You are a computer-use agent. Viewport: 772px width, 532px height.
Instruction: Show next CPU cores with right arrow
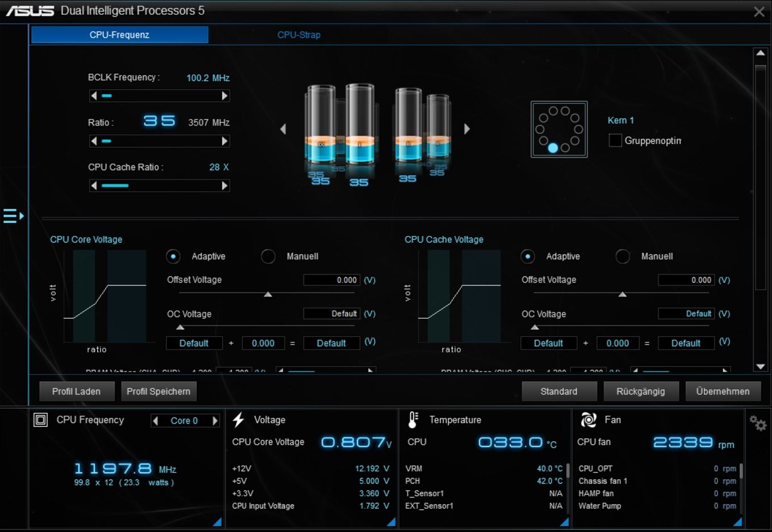click(467, 129)
